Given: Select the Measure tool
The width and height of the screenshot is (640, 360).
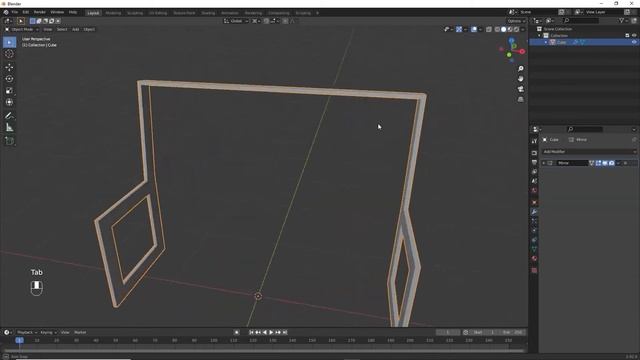Looking at the screenshot, I should [x=9, y=128].
